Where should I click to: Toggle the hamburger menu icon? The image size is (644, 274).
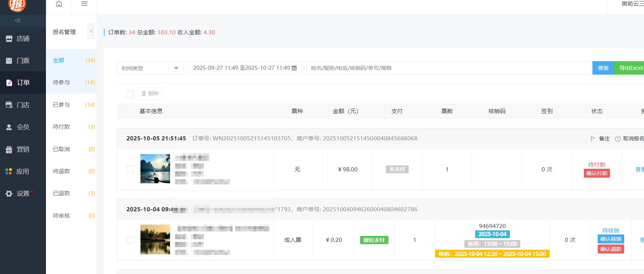[84, 4]
